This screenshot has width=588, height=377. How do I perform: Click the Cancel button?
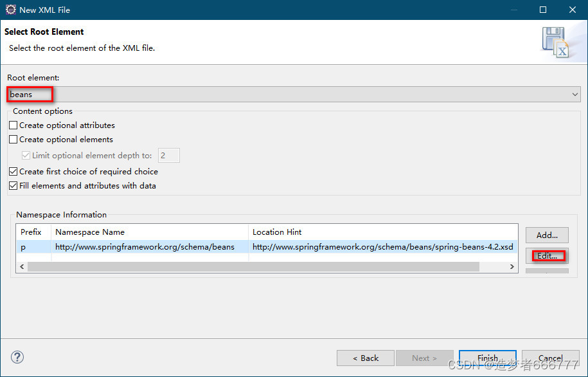coord(550,358)
